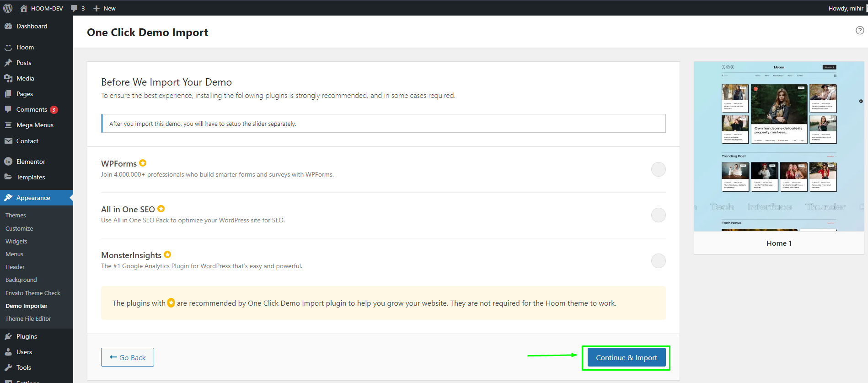Screen dimensions: 868x383
Task: Open the help question mark icon
Action: 860,30
